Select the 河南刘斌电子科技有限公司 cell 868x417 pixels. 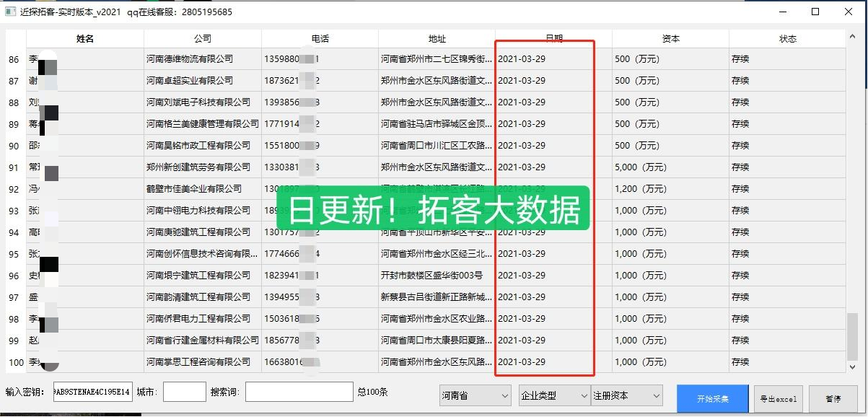203,102
